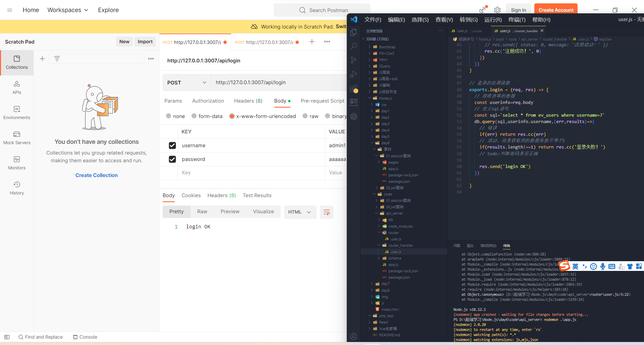Select 'form-data' body type radio
This screenshot has height=345, width=644.
[194, 116]
